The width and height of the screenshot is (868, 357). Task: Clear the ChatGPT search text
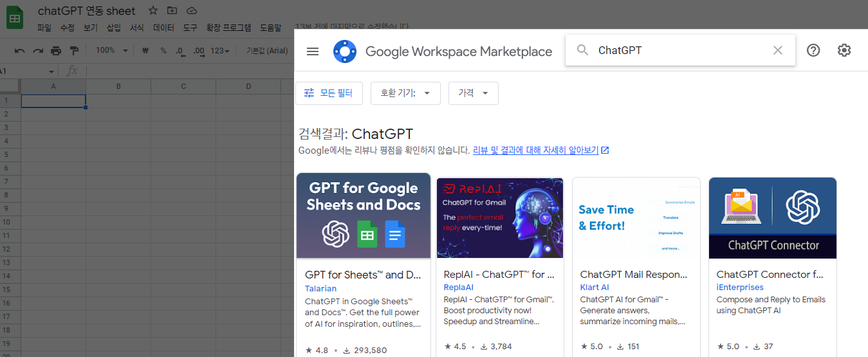[x=778, y=50]
